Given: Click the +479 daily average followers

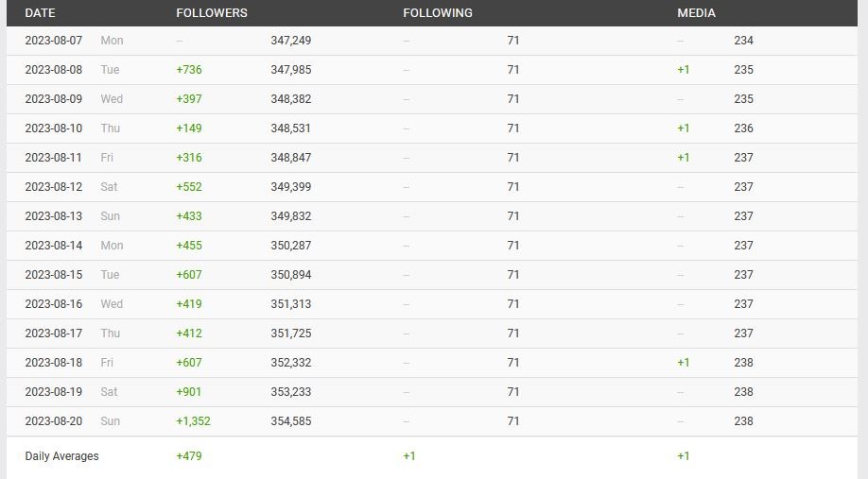Looking at the screenshot, I should tap(189, 456).
